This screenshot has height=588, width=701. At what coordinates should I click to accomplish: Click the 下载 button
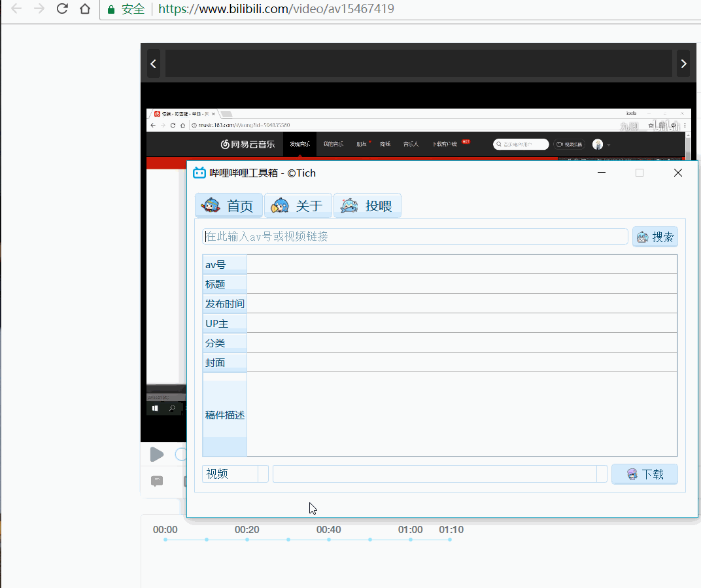(x=645, y=474)
